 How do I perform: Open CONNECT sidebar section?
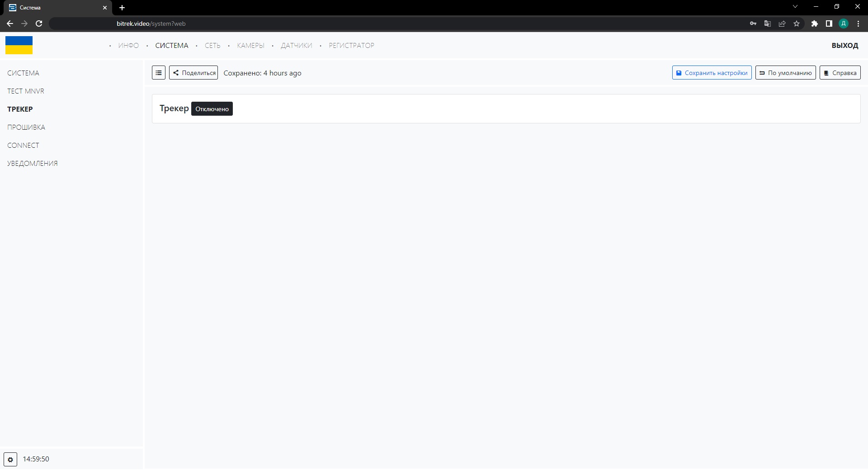pyautogui.click(x=23, y=146)
